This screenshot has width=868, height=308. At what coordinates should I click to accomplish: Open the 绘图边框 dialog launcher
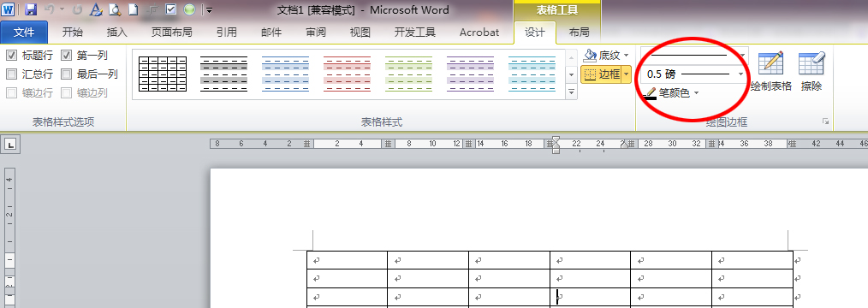click(x=825, y=122)
